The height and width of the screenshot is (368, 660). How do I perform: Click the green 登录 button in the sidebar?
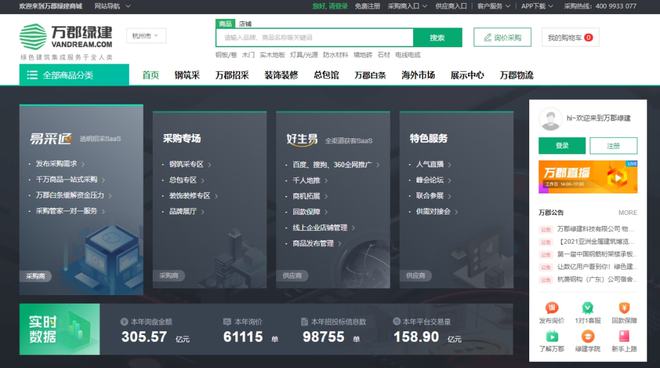(562, 146)
